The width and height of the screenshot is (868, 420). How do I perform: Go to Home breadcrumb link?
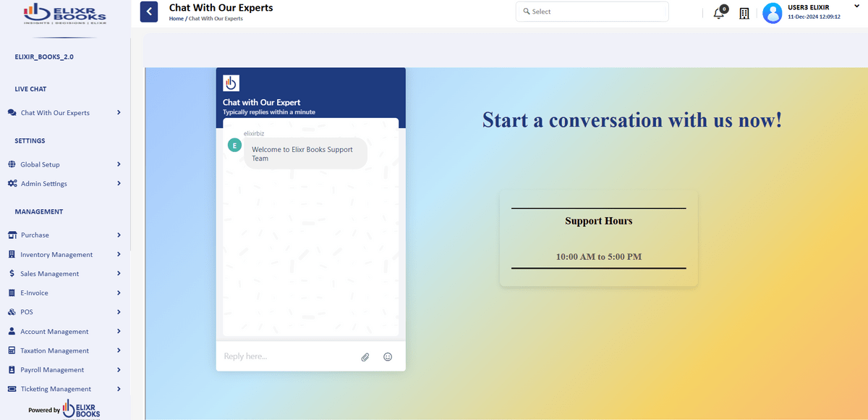click(176, 19)
